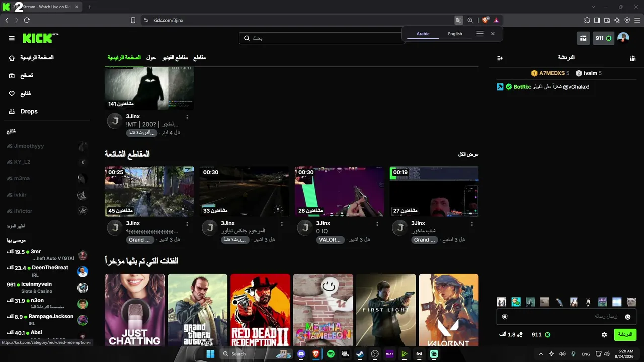Click the VALOR... category tag on 0 IQ clip
This screenshot has height=362, width=644.
[330, 240]
